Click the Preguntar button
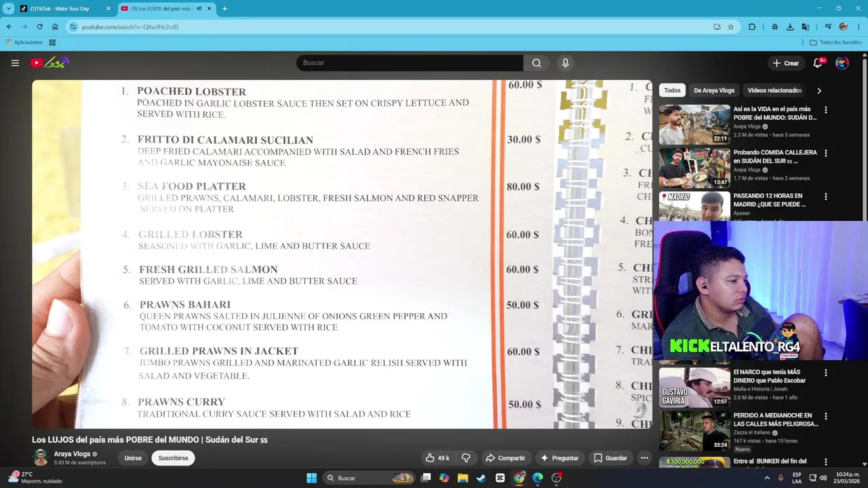Viewport: 868px width, 488px height. point(559,458)
